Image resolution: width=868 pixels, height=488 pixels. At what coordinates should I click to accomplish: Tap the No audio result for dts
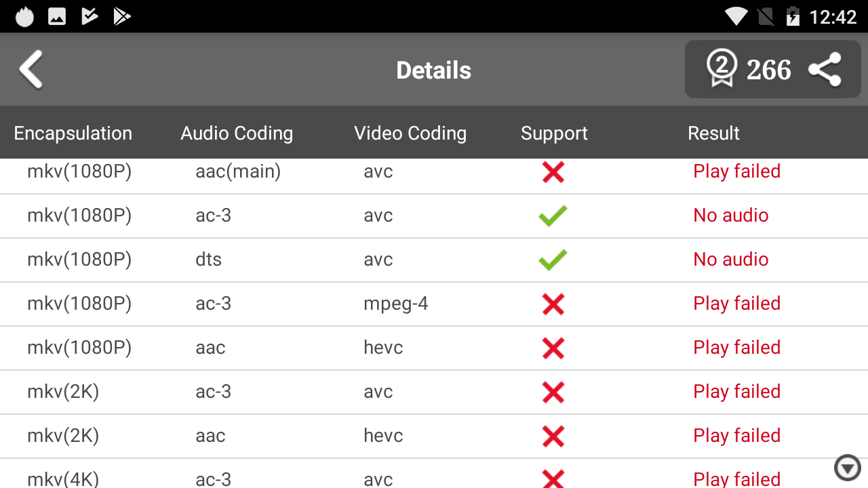pos(731,260)
